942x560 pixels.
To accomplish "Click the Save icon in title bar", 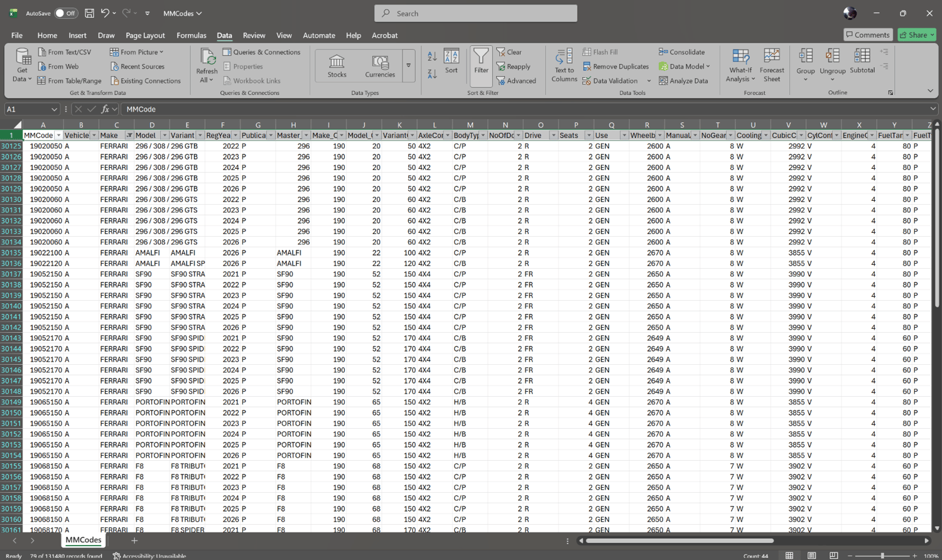I will tap(90, 13).
